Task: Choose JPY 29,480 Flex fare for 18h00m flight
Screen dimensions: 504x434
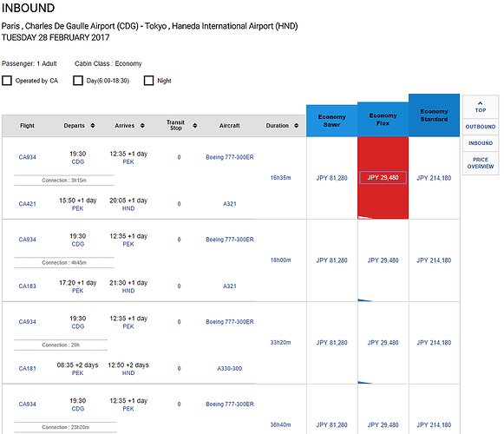Action: click(x=383, y=260)
